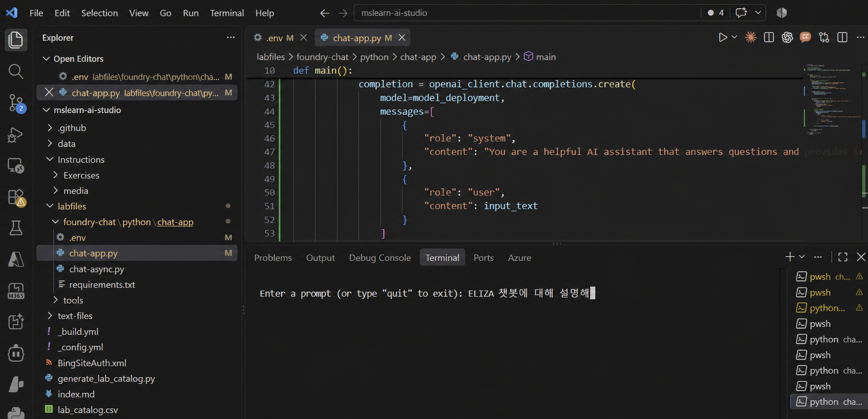Open Explorer views and more actions ellipsis

tap(231, 38)
